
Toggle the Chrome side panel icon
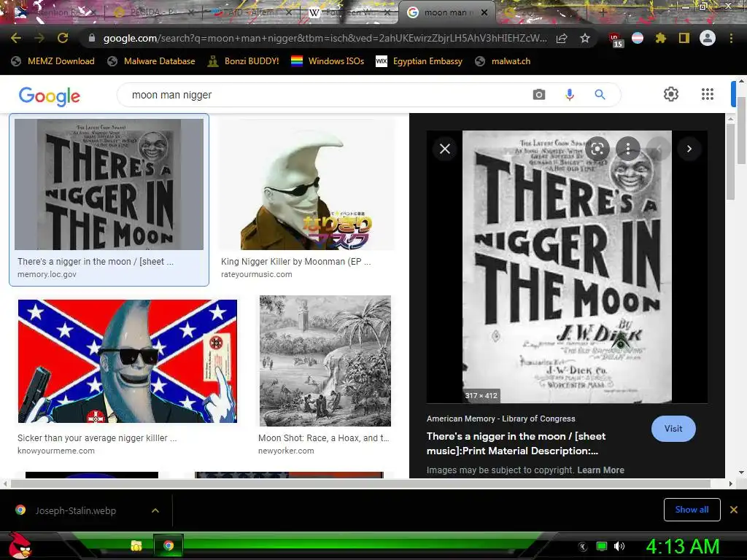coord(684,38)
